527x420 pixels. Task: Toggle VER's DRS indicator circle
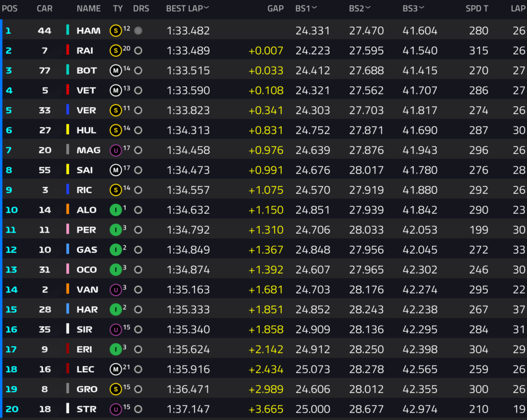(138, 110)
